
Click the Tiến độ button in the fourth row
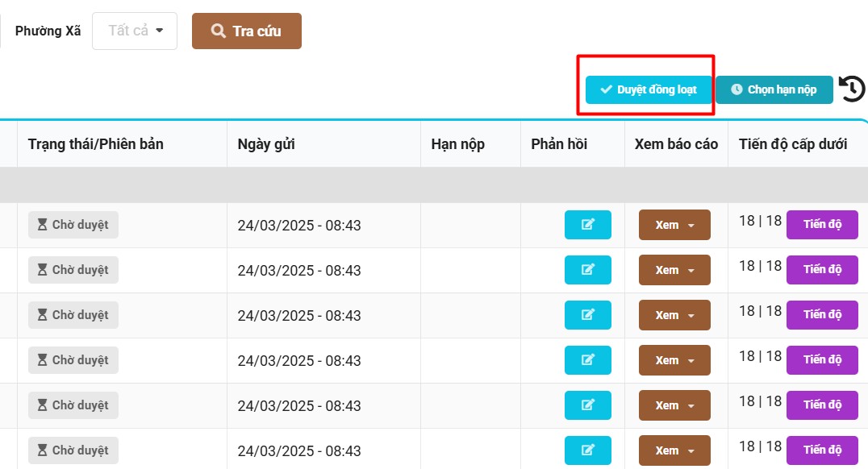pyautogui.click(x=822, y=359)
